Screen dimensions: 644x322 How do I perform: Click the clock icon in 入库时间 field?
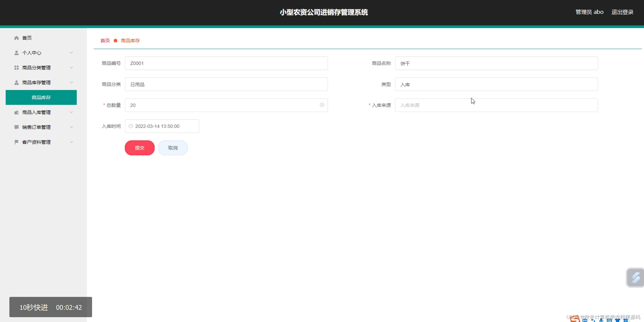pyautogui.click(x=131, y=126)
